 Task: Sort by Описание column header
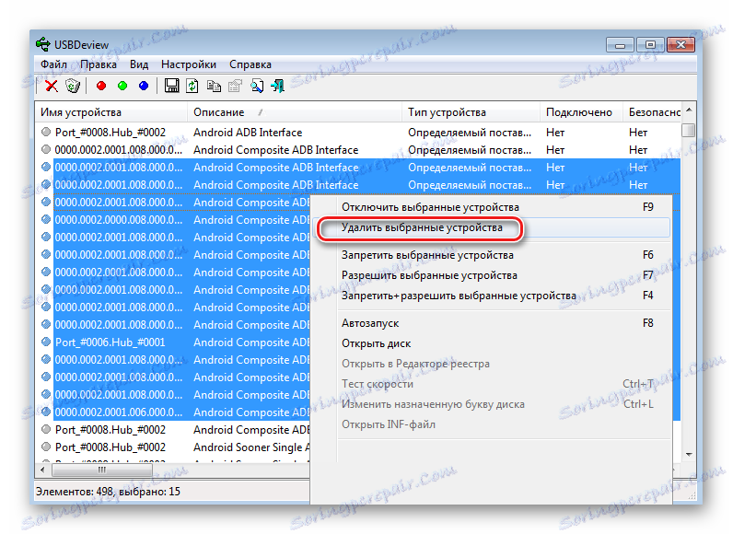click(x=295, y=112)
